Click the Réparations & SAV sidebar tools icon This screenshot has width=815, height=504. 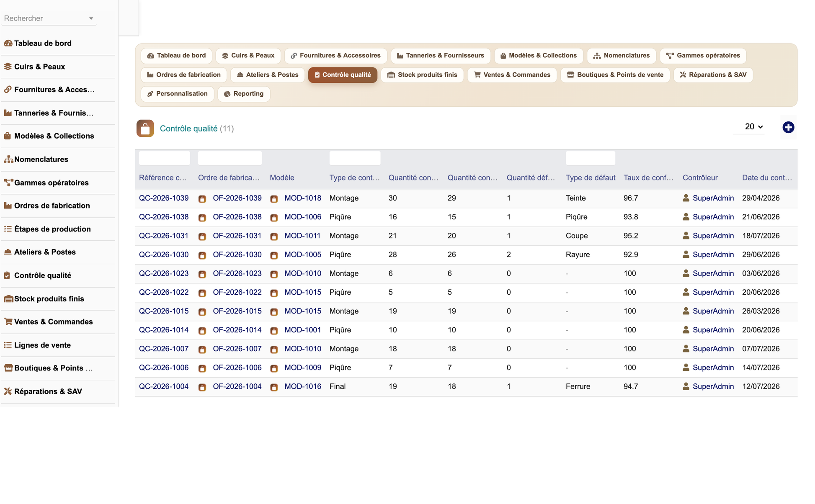pyautogui.click(x=8, y=391)
